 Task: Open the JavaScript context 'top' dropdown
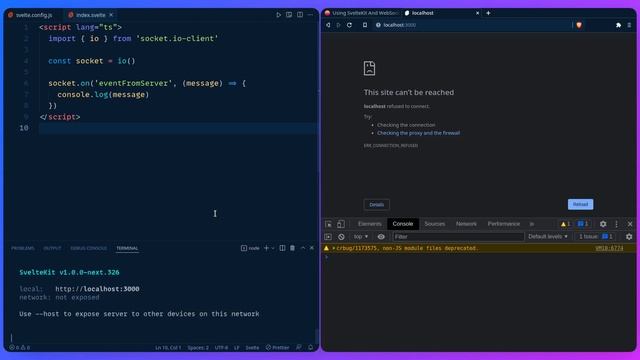(360, 237)
